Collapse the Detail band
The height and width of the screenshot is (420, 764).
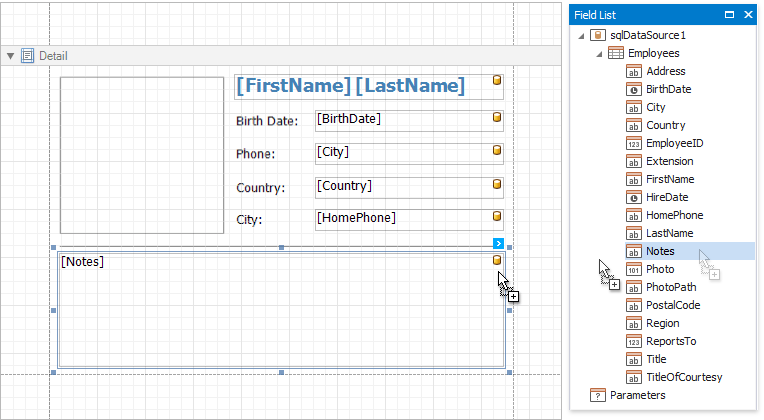coord(11,56)
